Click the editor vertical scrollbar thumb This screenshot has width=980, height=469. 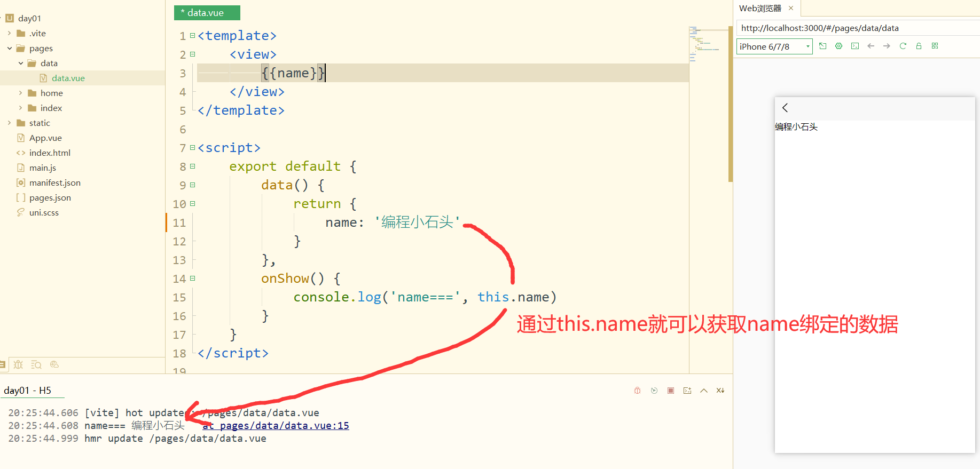point(730,104)
